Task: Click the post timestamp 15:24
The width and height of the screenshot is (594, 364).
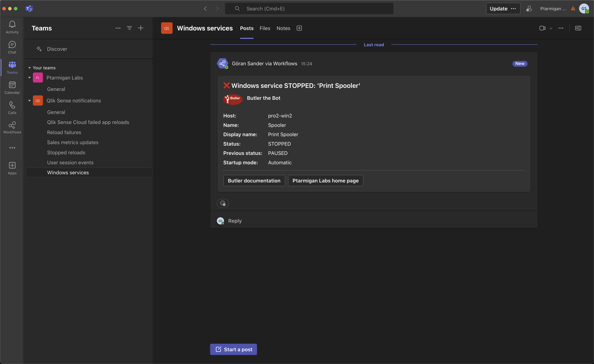Action: pos(306,64)
